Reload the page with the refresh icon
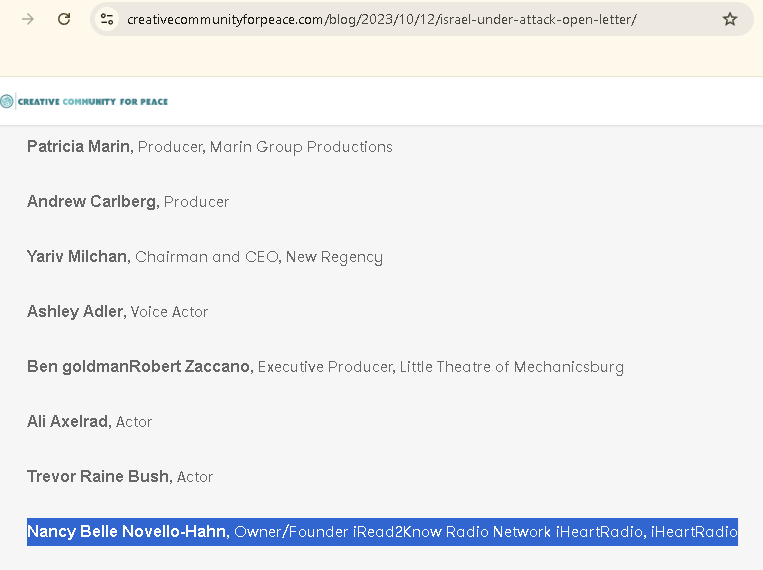The height and width of the screenshot is (570, 763). [x=64, y=19]
